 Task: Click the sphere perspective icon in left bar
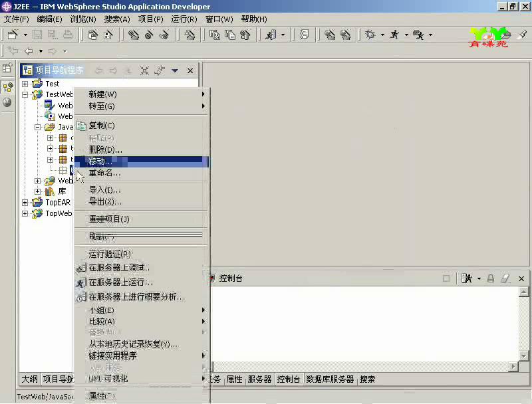[x=7, y=102]
